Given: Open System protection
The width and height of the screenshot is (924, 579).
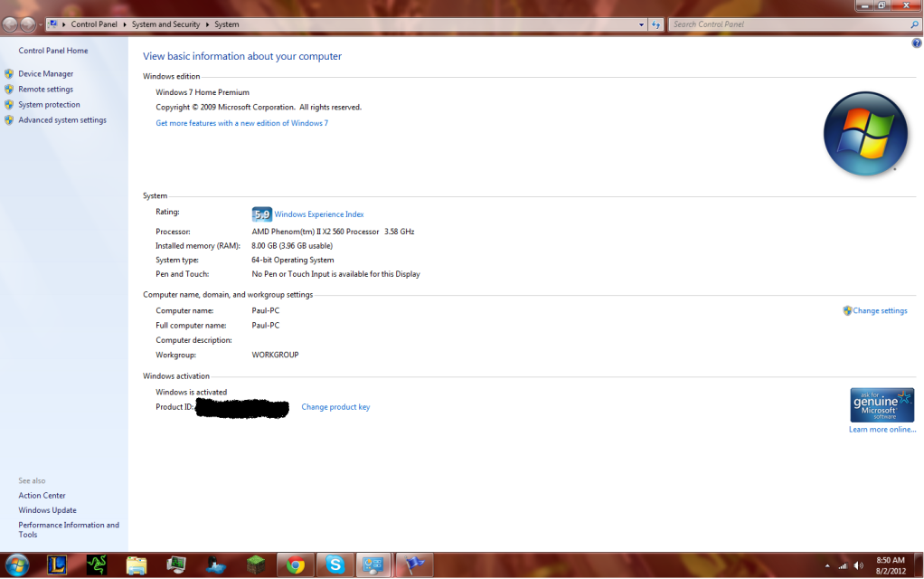Looking at the screenshot, I should pos(49,104).
